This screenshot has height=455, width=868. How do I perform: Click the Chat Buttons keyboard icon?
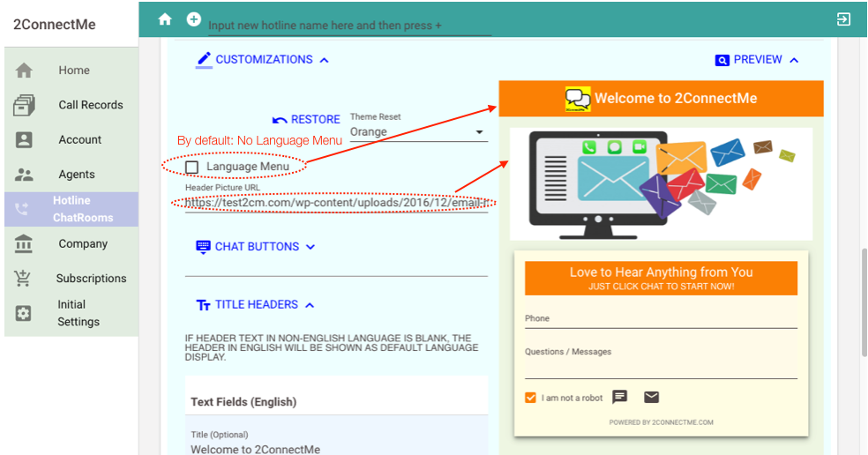click(x=203, y=247)
